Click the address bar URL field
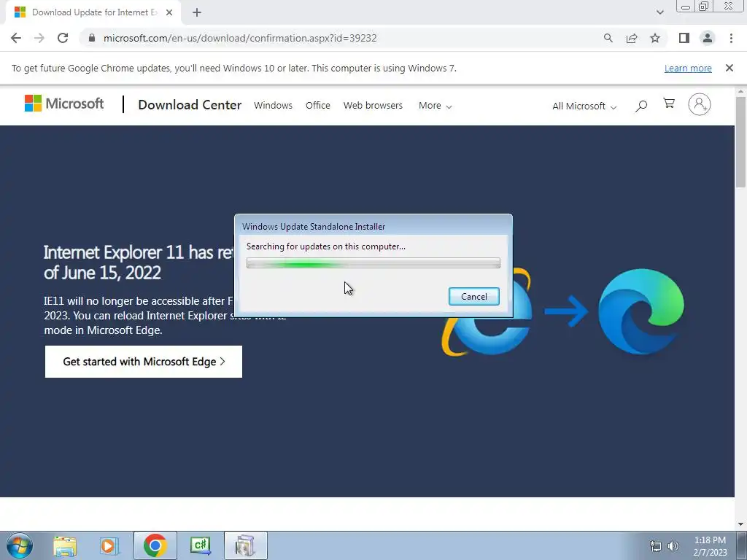 [342, 38]
